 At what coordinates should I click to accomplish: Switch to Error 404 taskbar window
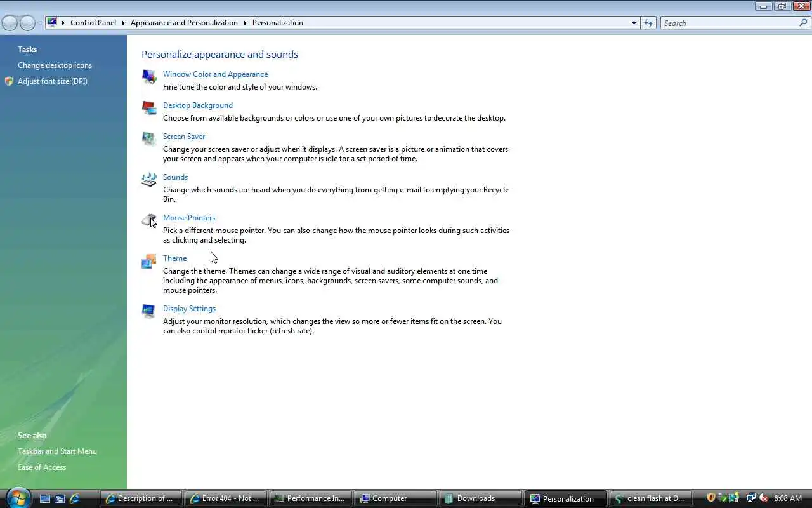pos(226,498)
